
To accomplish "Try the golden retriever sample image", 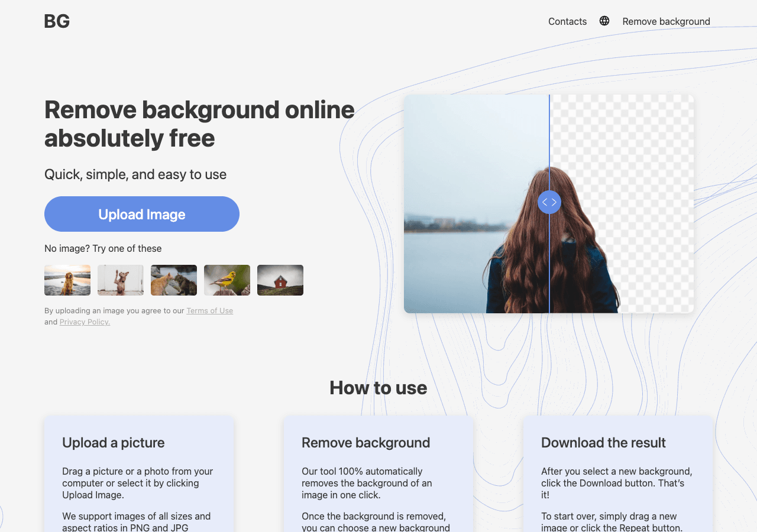I will [x=67, y=280].
